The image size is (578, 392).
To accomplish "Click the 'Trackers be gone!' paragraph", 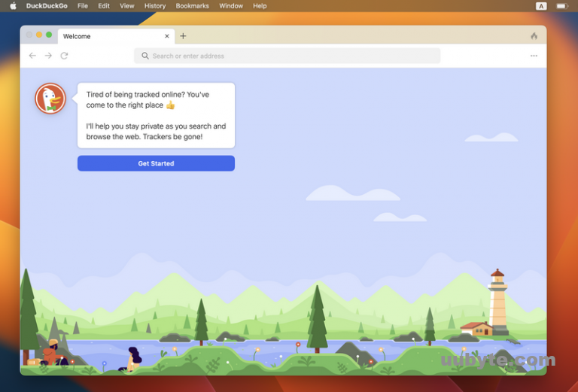I will [x=156, y=131].
